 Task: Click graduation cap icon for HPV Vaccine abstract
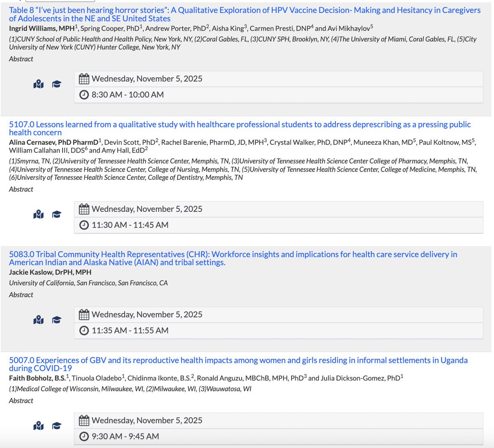point(56,84)
